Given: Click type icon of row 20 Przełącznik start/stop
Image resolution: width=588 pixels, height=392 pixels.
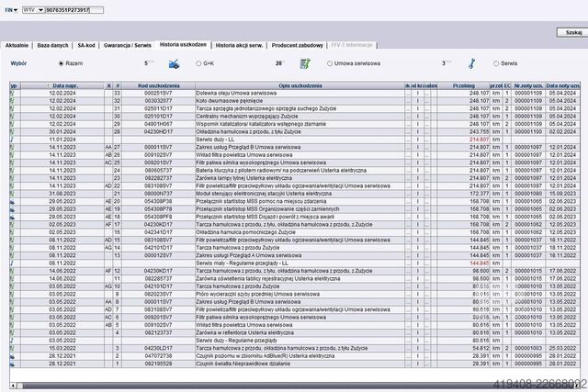Looking at the screenshot, I should (12, 201).
